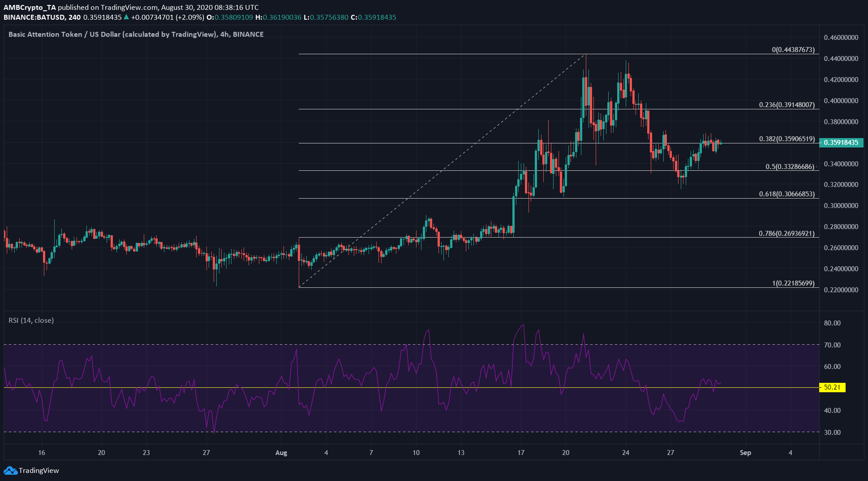This screenshot has height=481, width=868.
Task: Select the 1(0.22185699) Fibonacci level label
Action: [793, 283]
